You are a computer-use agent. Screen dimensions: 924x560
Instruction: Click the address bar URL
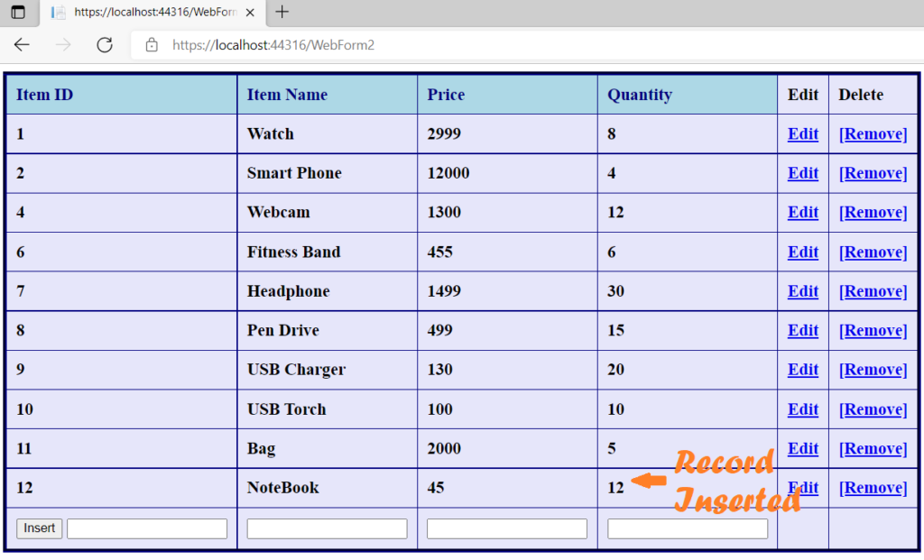point(273,45)
